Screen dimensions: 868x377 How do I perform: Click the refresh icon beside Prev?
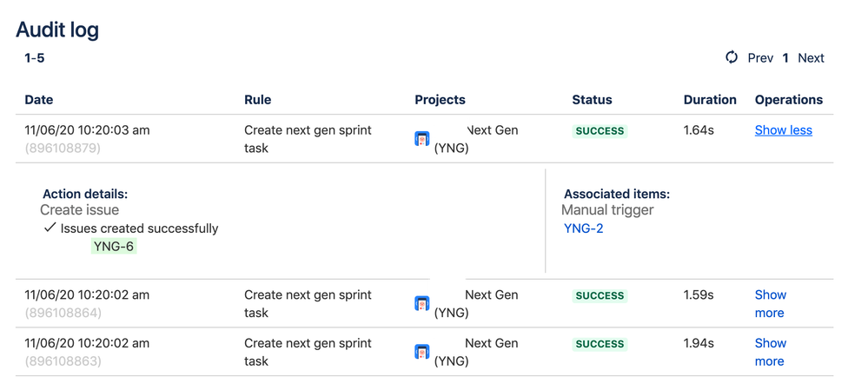[732, 57]
